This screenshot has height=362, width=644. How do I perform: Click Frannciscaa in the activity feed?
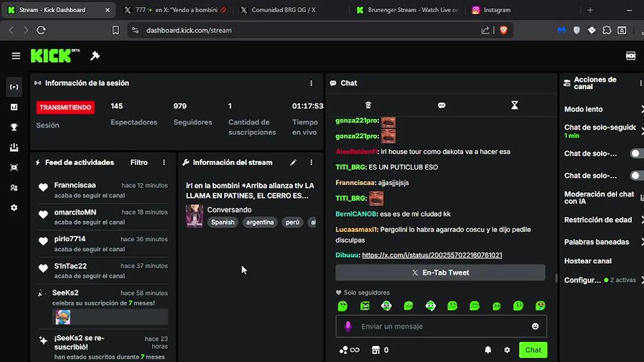click(75, 185)
